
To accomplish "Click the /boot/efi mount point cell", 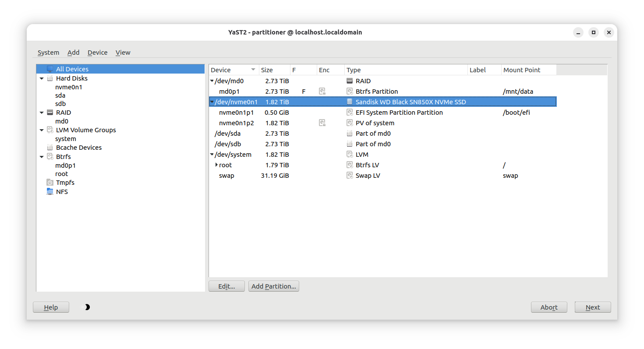I will (x=516, y=113).
